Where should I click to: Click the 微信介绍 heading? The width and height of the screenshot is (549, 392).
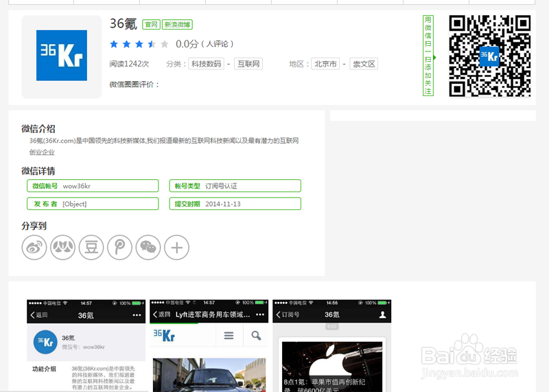38,128
